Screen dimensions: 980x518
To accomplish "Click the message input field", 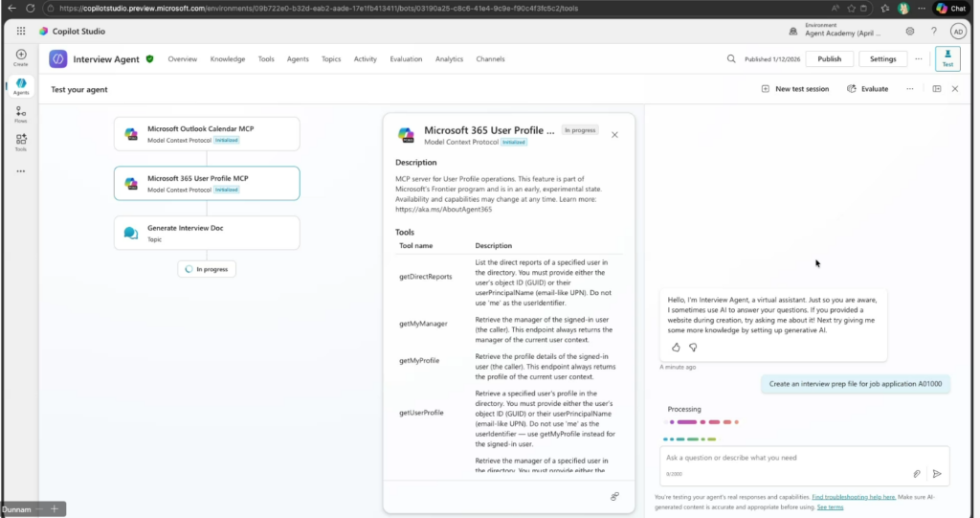I will 785,458.
